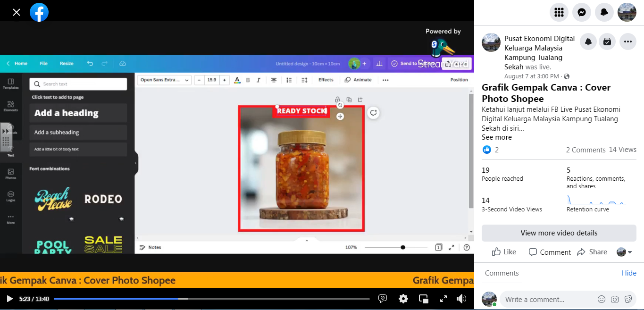Image resolution: width=644 pixels, height=310 pixels.
Task: Toggle italic text formatting
Action: 259,80
